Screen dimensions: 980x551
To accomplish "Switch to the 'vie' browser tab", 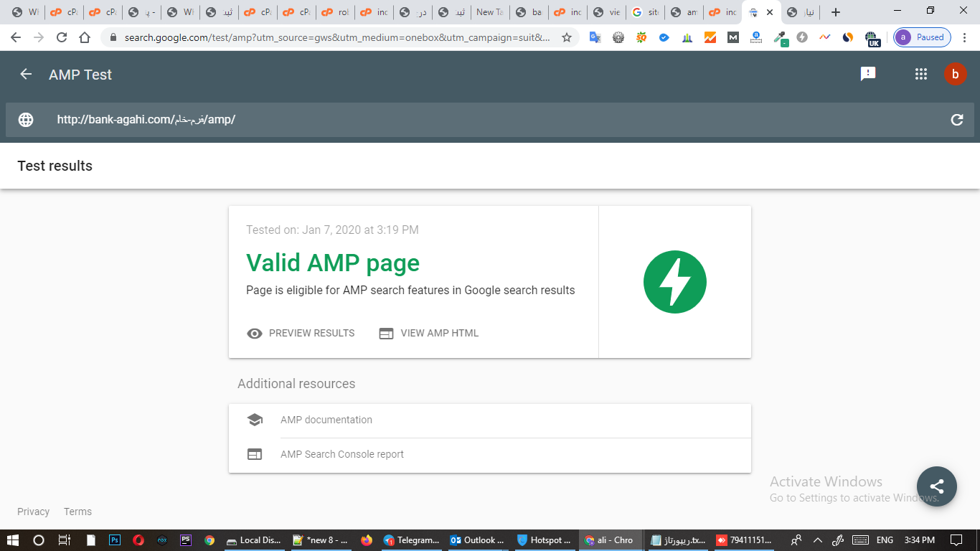I will click(x=606, y=12).
